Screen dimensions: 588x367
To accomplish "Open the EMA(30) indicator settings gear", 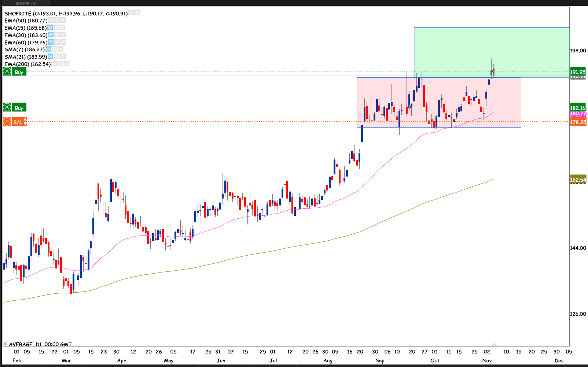I will point(57,35).
